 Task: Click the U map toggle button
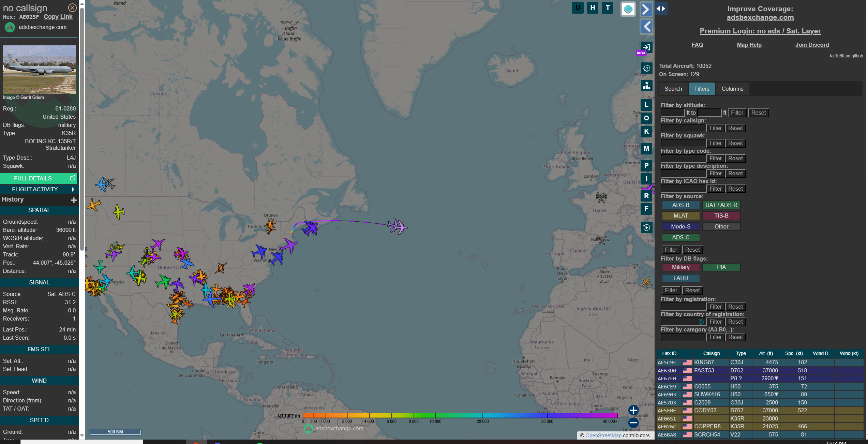[x=578, y=8]
